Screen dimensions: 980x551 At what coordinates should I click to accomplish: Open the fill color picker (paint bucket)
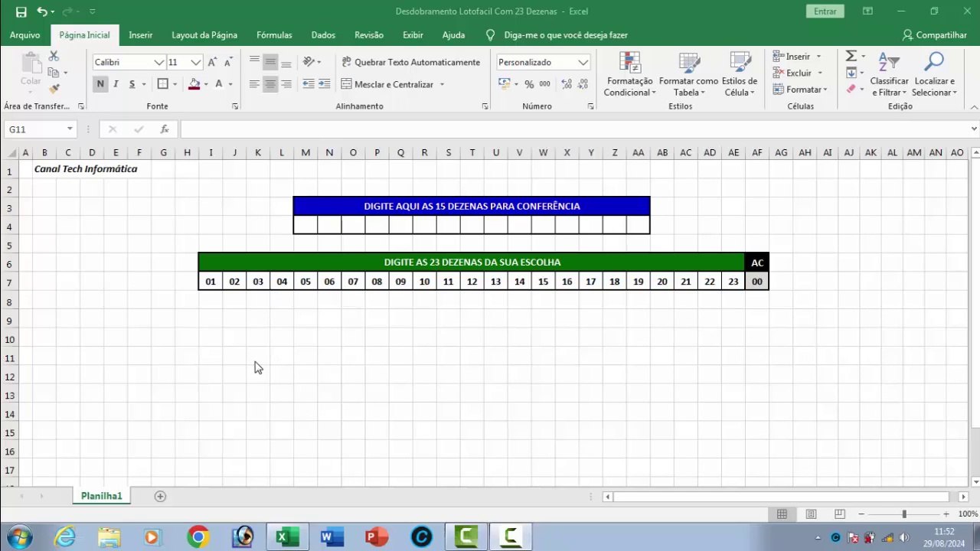pyautogui.click(x=194, y=84)
